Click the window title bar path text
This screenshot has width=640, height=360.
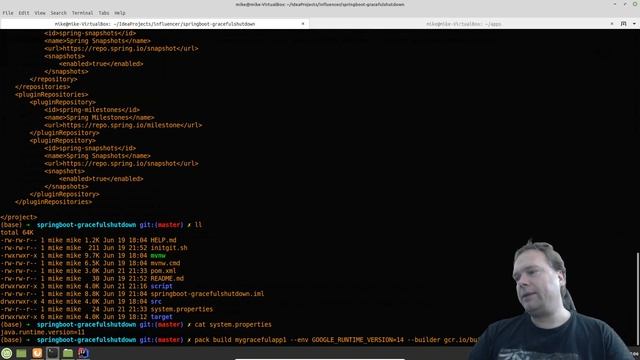(x=320, y=4)
